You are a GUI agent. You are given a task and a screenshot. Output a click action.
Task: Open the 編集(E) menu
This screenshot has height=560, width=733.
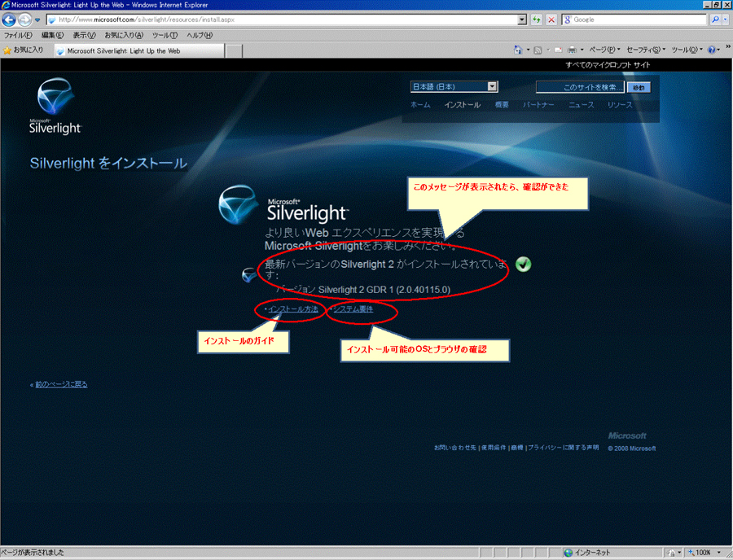52,36
